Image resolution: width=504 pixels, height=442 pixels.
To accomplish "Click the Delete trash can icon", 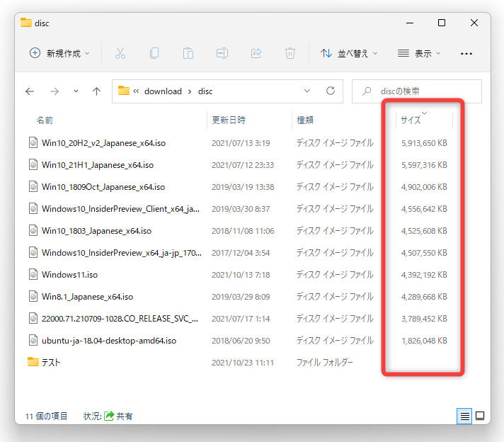I will point(290,53).
